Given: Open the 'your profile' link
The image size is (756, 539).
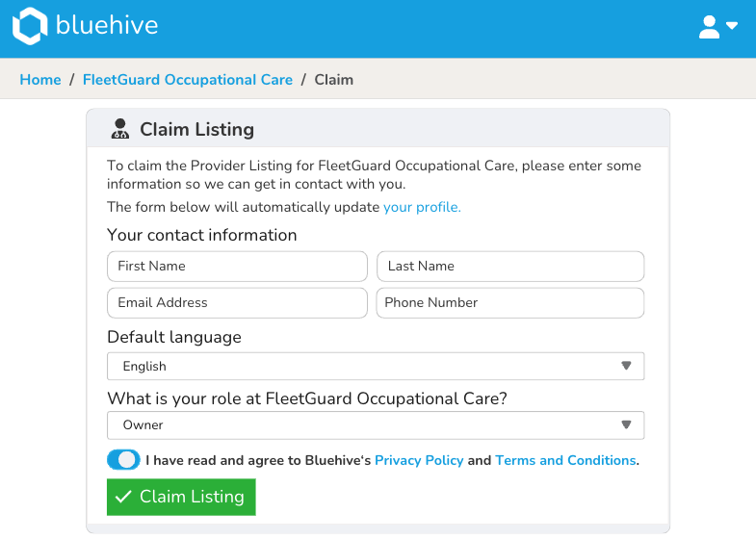Looking at the screenshot, I should (422, 207).
